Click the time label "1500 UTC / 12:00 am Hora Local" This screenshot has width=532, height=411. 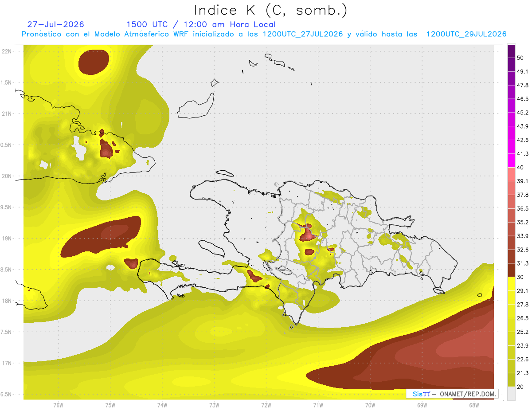[x=201, y=24]
